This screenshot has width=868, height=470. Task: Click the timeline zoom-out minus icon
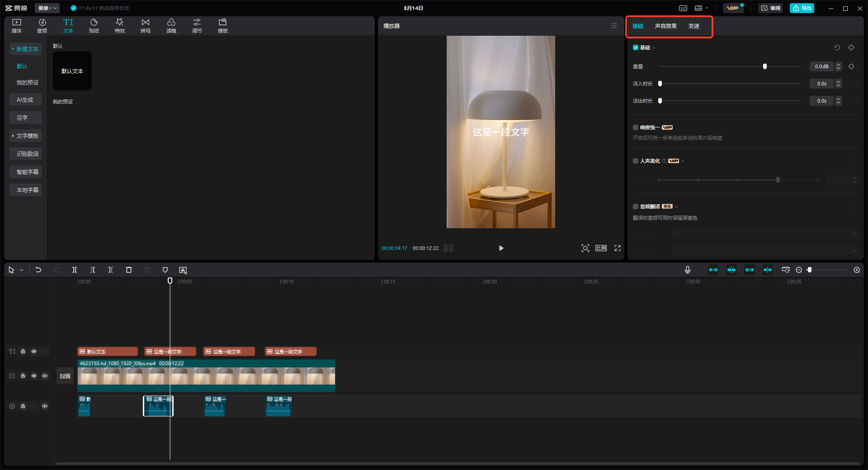[x=799, y=270]
